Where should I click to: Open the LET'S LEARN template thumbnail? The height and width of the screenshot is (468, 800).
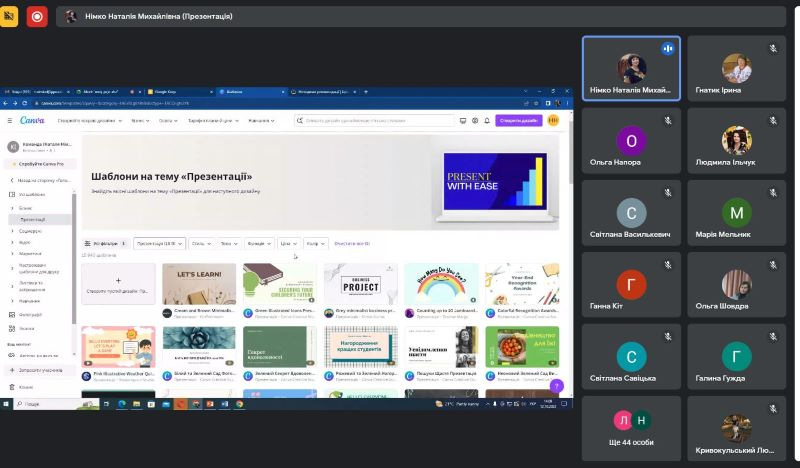pyautogui.click(x=199, y=284)
